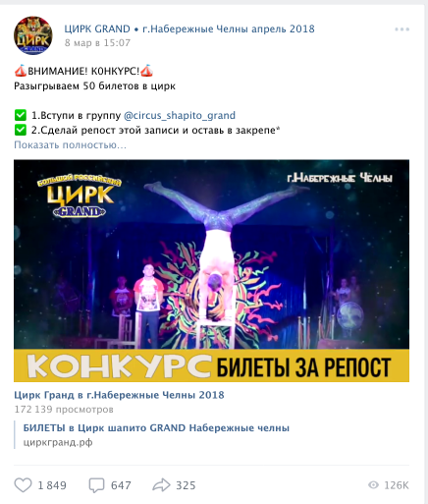Open @circus_shapito_grand group mention link
Viewport: 428px width, 504px height.
pyautogui.click(x=180, y=115)
